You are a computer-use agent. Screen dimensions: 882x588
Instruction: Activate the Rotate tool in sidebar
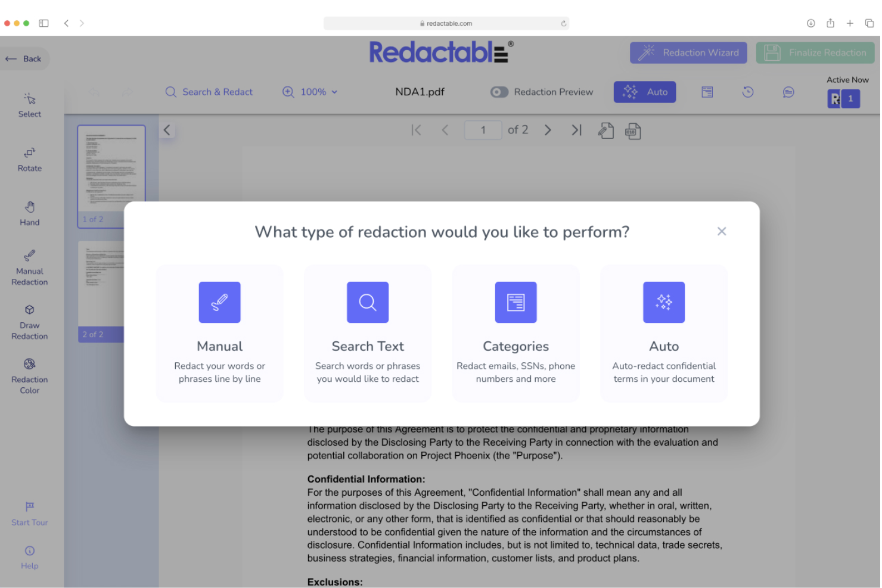tap(30, 160)
